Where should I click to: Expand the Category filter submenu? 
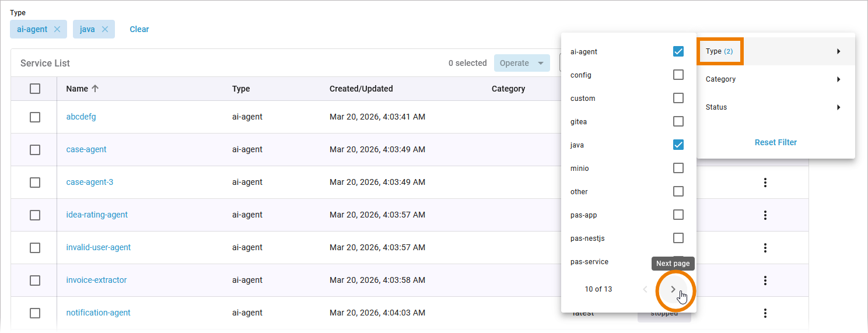coord(775,79)
